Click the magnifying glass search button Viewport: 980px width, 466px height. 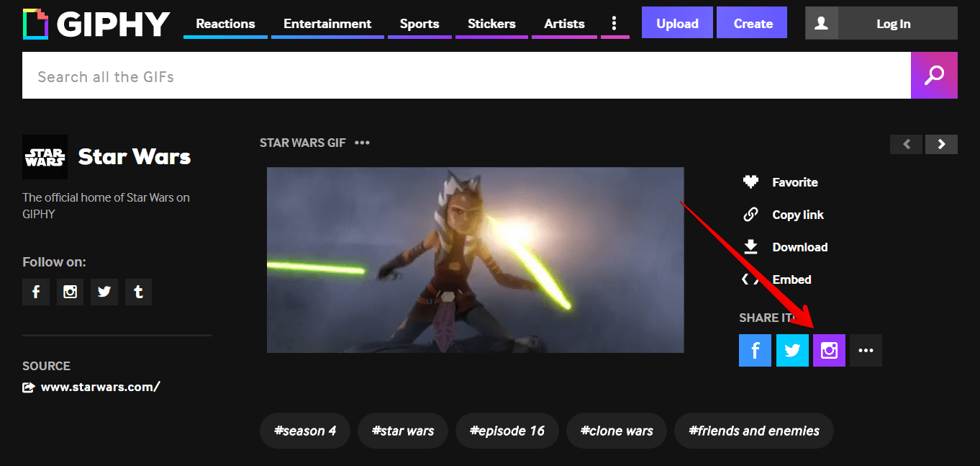934,76
